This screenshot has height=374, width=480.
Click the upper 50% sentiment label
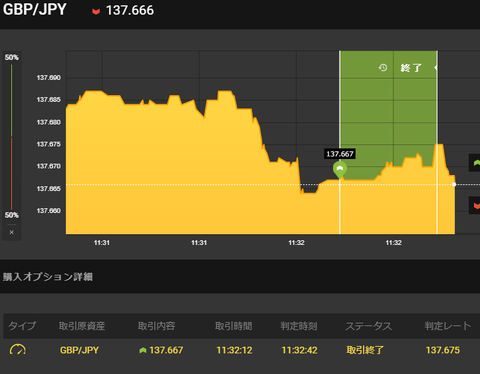pyautogui.click(x=12, y=57)
